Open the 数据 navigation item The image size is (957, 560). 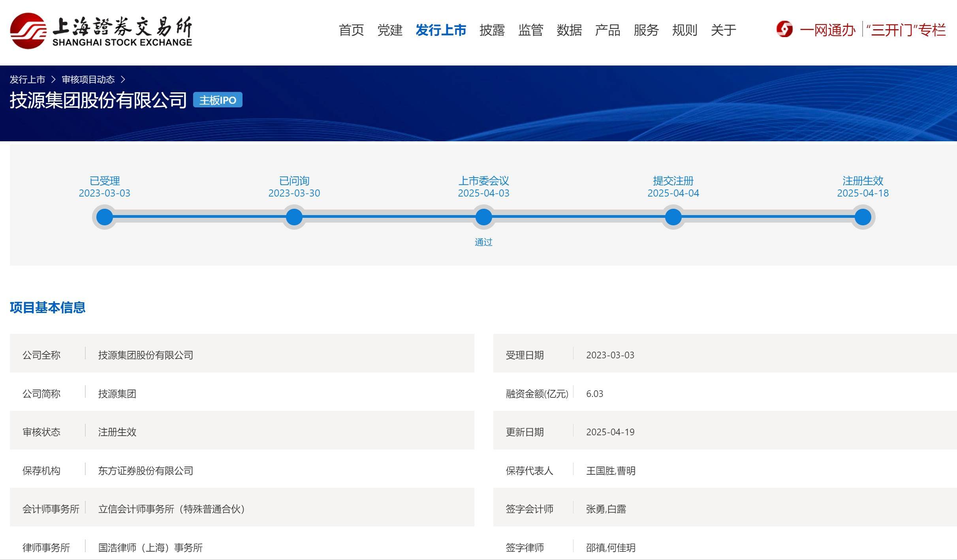click(x=569, y=30)
